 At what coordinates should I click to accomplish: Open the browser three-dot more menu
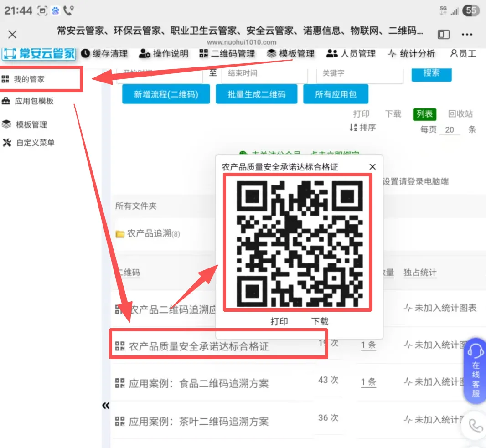point(467,35)
